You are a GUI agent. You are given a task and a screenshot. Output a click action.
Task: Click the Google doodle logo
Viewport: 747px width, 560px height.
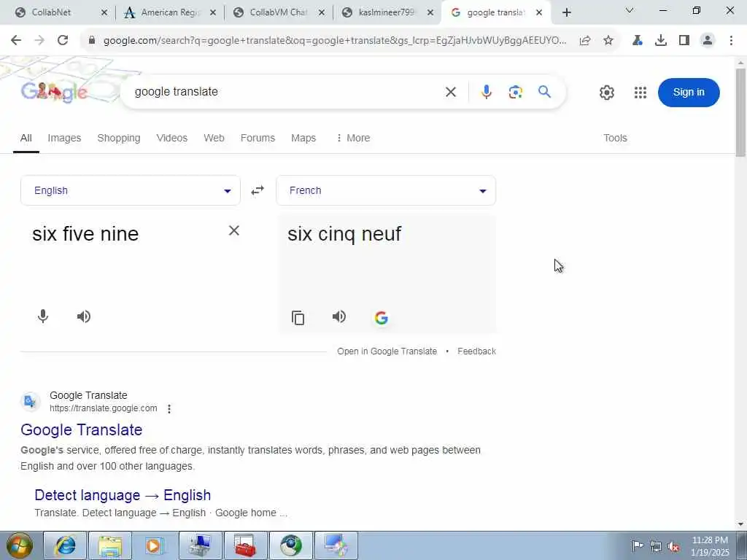[54, 92]
